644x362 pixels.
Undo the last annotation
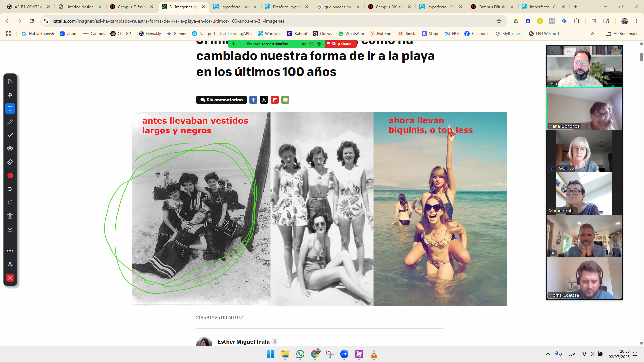[x=10, y=189]
